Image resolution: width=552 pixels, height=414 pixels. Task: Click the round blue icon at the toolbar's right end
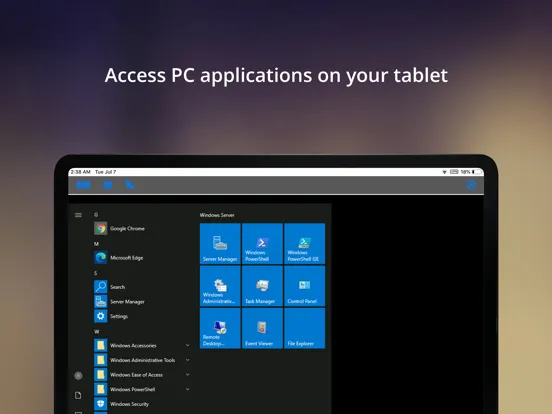[471, 185]
